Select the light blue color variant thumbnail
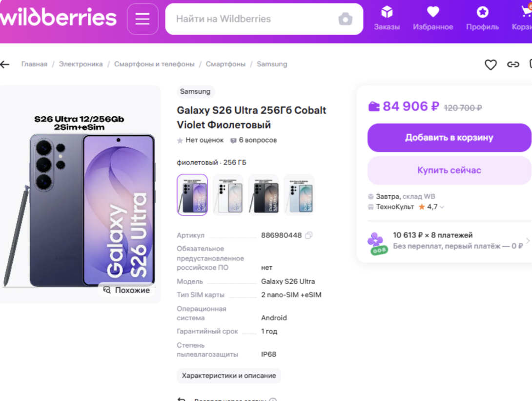Screen dimensions: 532x401 [x=299, y=194]
